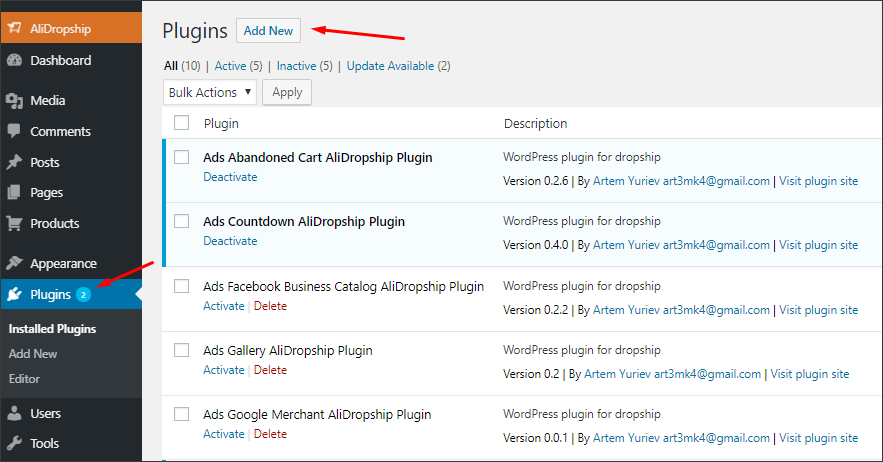Open author link for Ads Google Merchant plugin

pos(681,438)
